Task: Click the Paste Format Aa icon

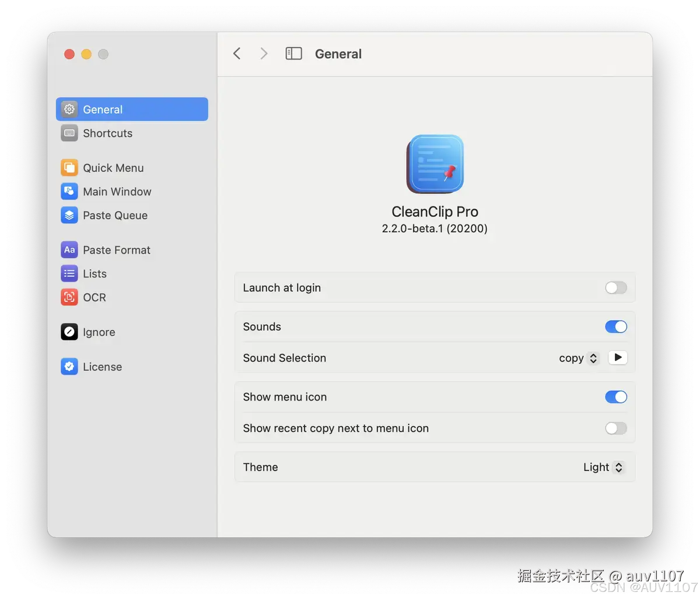Action: [69, 250]
